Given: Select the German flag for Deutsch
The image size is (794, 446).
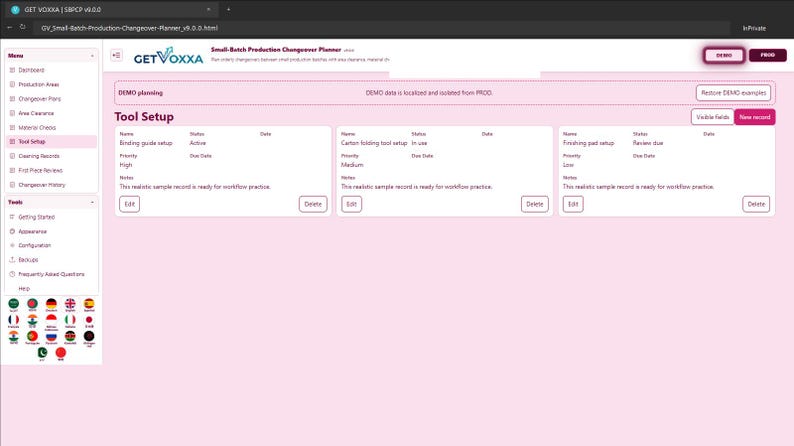Looking at the screenshot, I should tap(51, 304).
